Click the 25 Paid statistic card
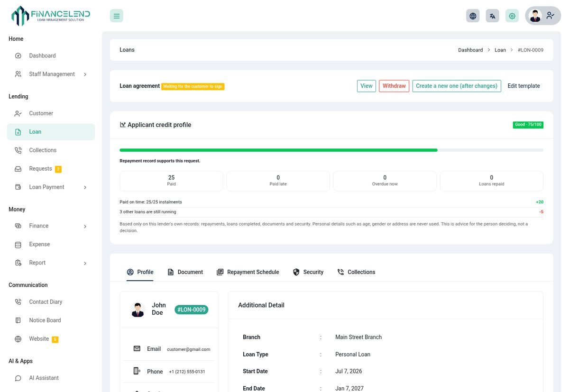The width and height of the screenshot is (569, 392). tap(171, 181)
